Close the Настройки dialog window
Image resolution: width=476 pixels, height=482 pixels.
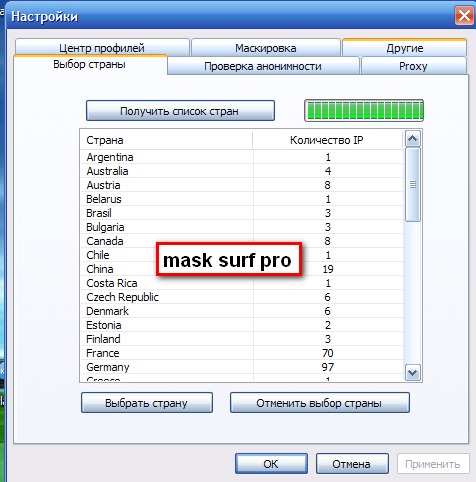[464, 15]
